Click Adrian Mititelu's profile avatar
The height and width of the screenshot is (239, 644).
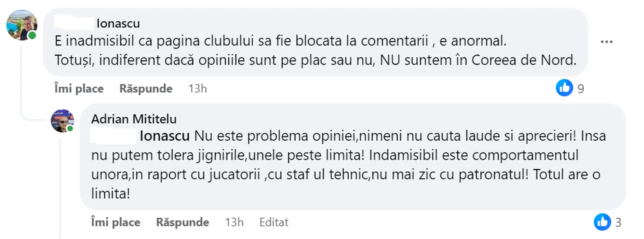pos(62,121)
